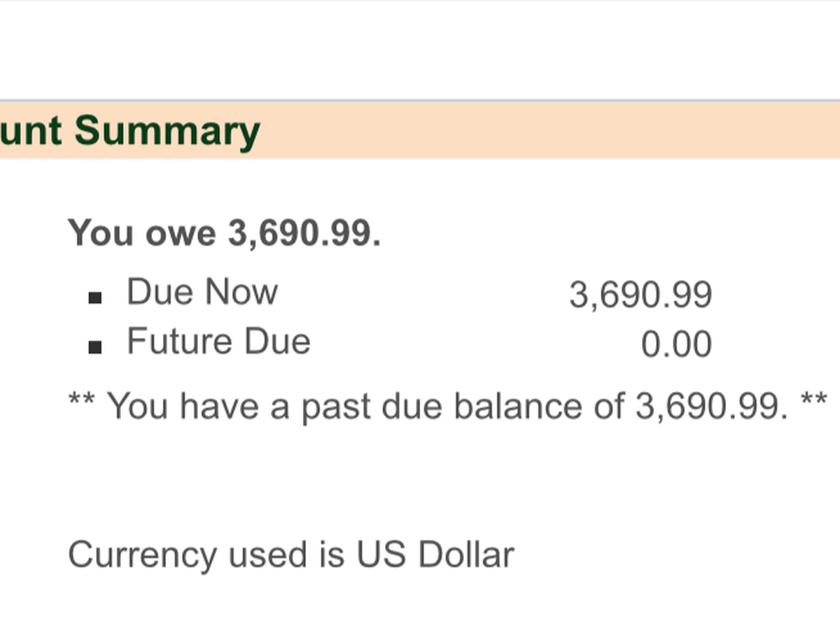Click the word "Currency"
The height and width of the screenshot is (630, 840).
(x=142, y=555)
